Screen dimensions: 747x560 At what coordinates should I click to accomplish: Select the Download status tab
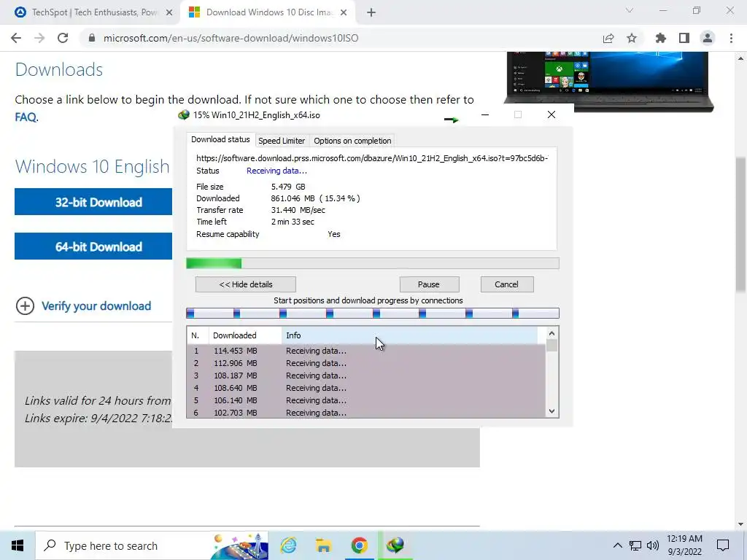(x=220, y=139)
